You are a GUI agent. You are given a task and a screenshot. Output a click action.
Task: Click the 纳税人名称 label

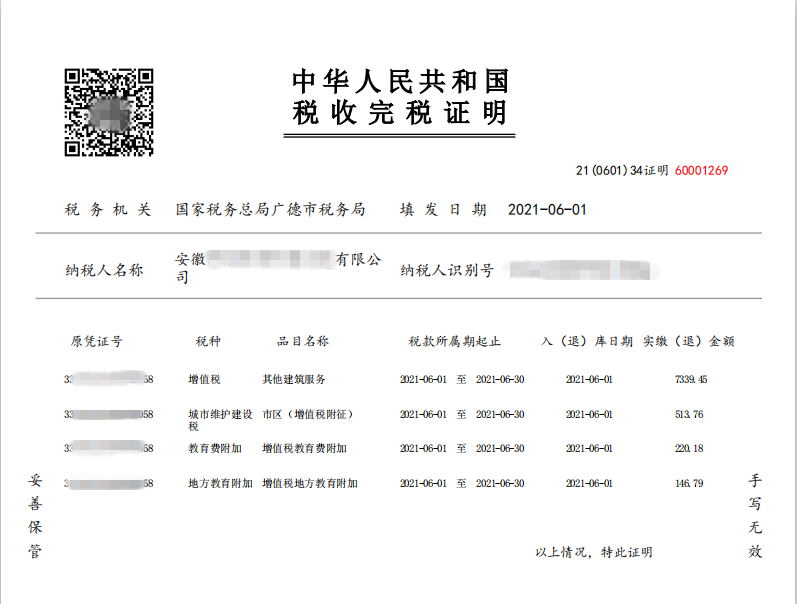click(x=104, y=270)
